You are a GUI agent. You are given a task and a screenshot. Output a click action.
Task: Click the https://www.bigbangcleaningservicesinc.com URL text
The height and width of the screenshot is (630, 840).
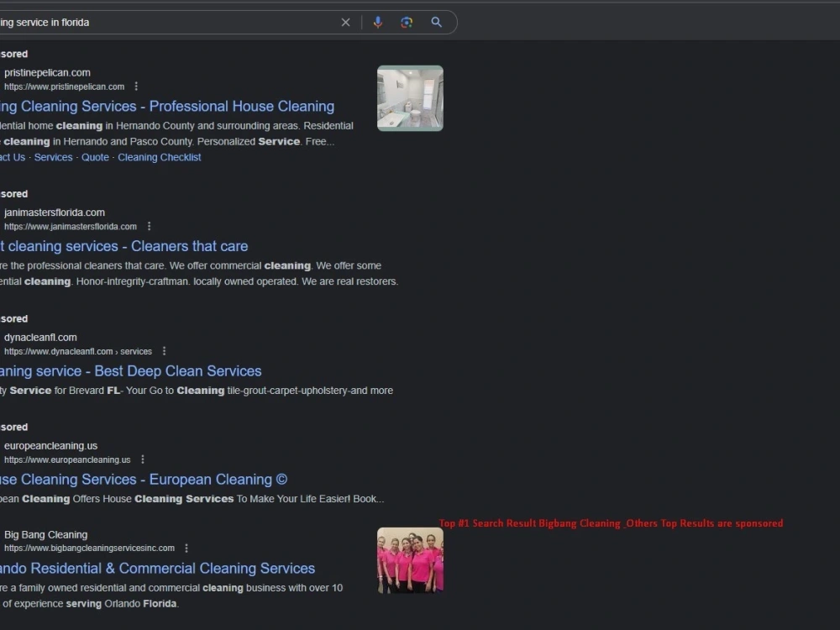point(89,548)
